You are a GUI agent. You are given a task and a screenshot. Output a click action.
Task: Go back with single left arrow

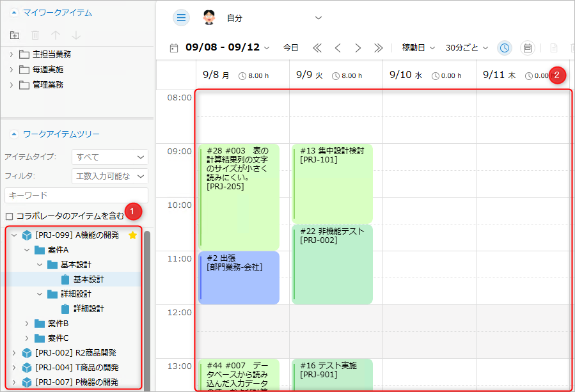338,48
